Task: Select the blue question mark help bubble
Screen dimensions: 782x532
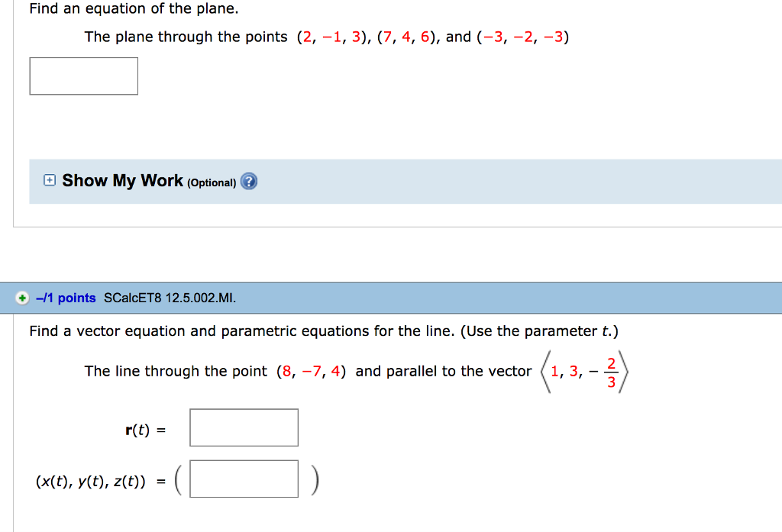Action: click(x=249, y=182)
